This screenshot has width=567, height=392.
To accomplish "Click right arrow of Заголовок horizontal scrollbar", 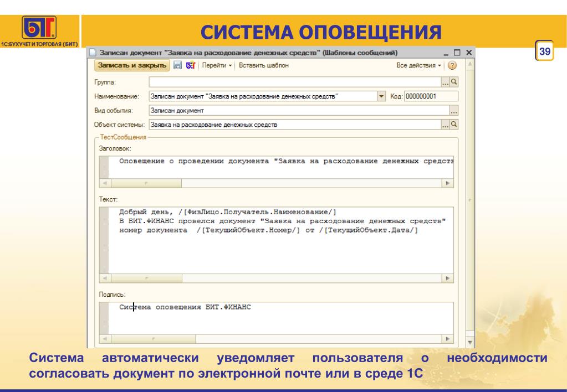I will pos(448,183).
